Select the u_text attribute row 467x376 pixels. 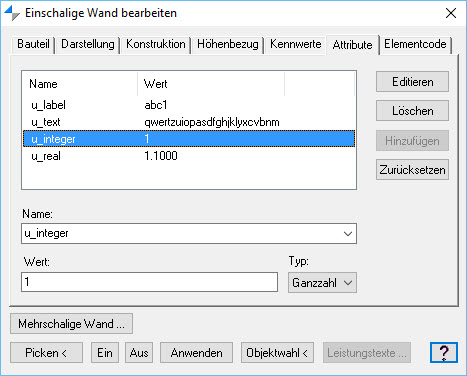point(189,122)
